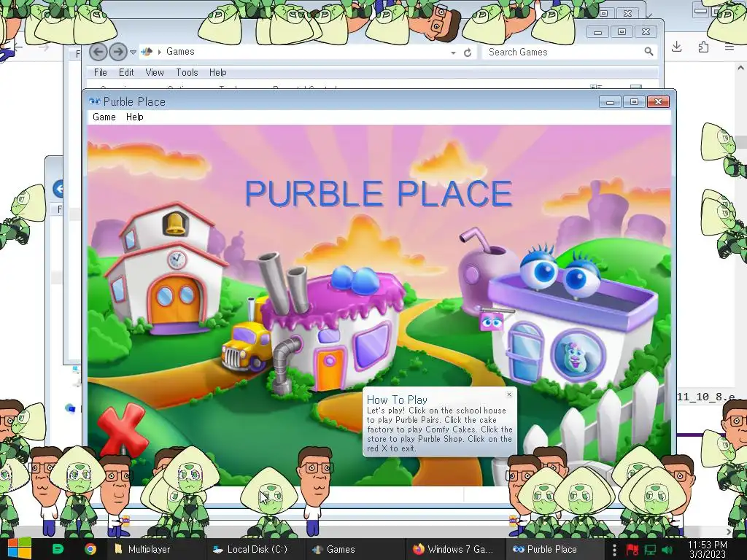Click the volume speaker tray icon
This screenshot has height=560, width=747.
pyautogui.click(x=667, y=550)
